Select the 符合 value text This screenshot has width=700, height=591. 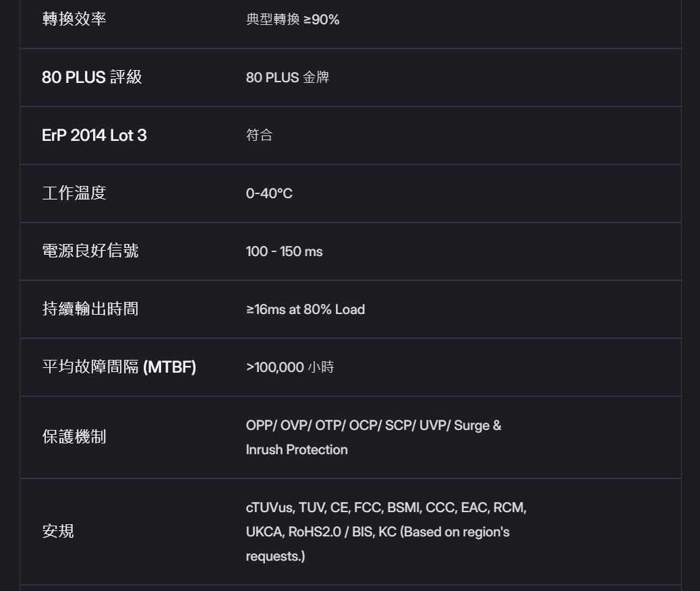[x=259, y=135]
